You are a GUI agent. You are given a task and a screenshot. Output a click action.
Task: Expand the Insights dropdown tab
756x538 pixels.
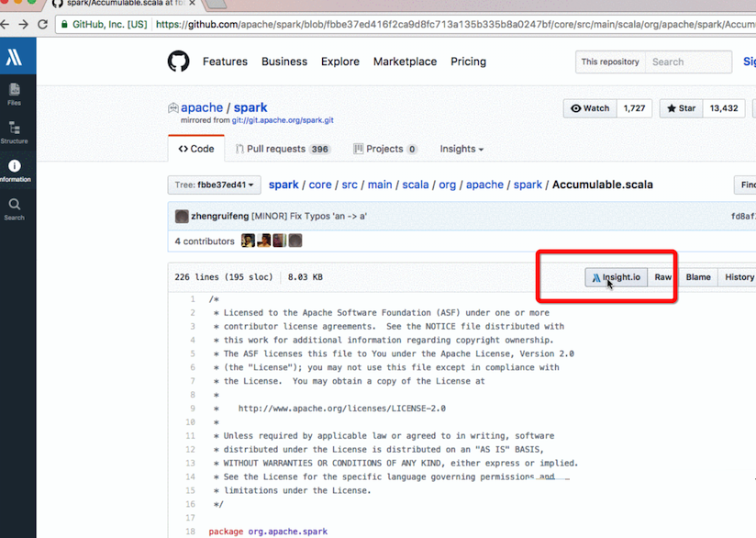coord(461,149)
